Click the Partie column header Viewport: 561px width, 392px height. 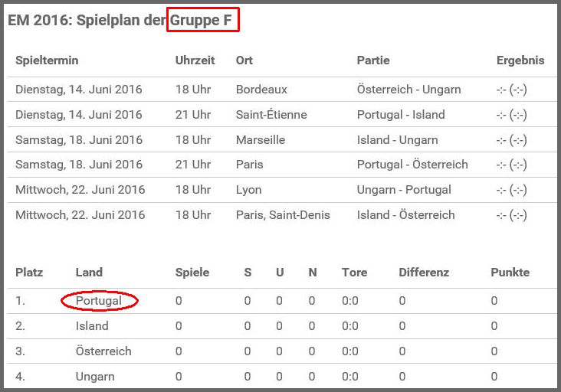[373, 60]
